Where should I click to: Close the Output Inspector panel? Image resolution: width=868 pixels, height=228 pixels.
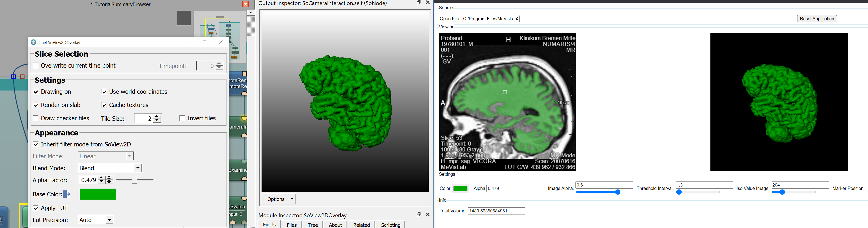[x=428, y=3]
